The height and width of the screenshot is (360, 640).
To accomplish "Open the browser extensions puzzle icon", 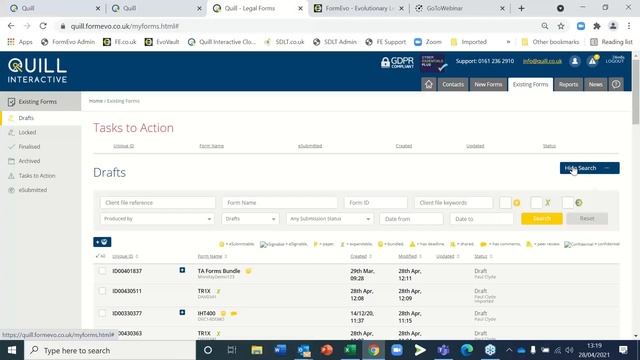I will click(x=597, y=26).
